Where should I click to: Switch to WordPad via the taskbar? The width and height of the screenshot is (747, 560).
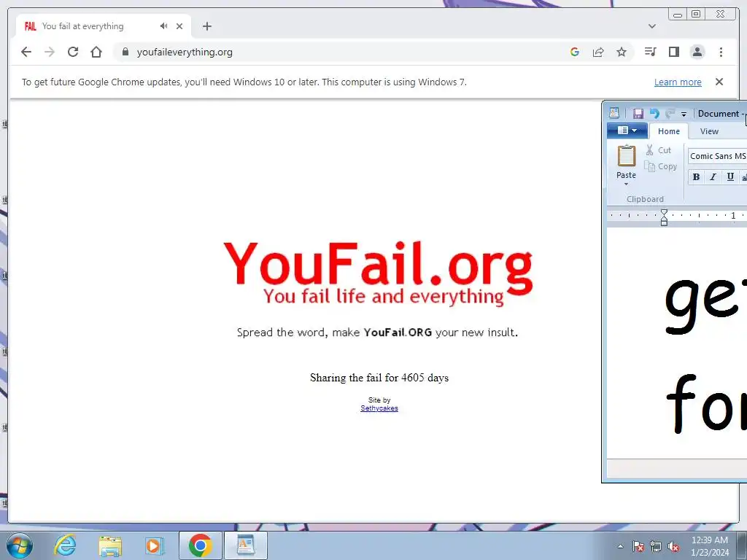tap(246, 545)
